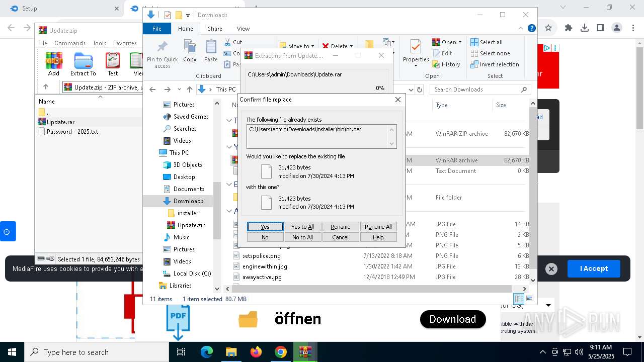Click the Copy ribbon icon
The width and height of the screenshot is (644, 362).
(x=190, y=51)
